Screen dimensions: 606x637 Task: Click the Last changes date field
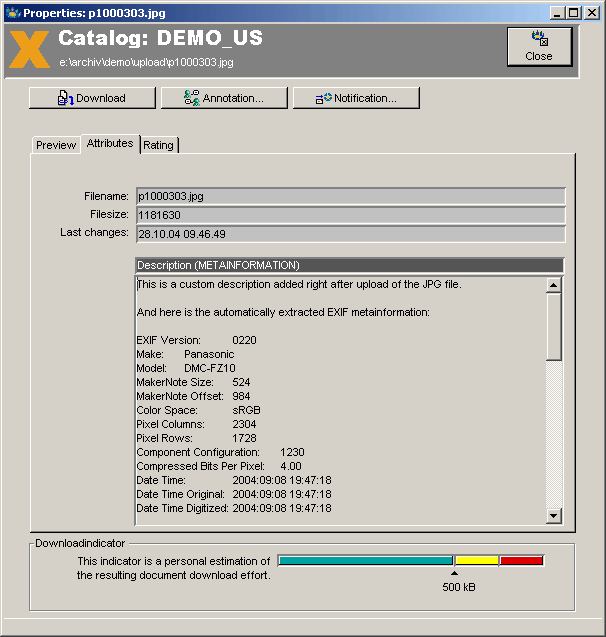(x=350, y=233)
